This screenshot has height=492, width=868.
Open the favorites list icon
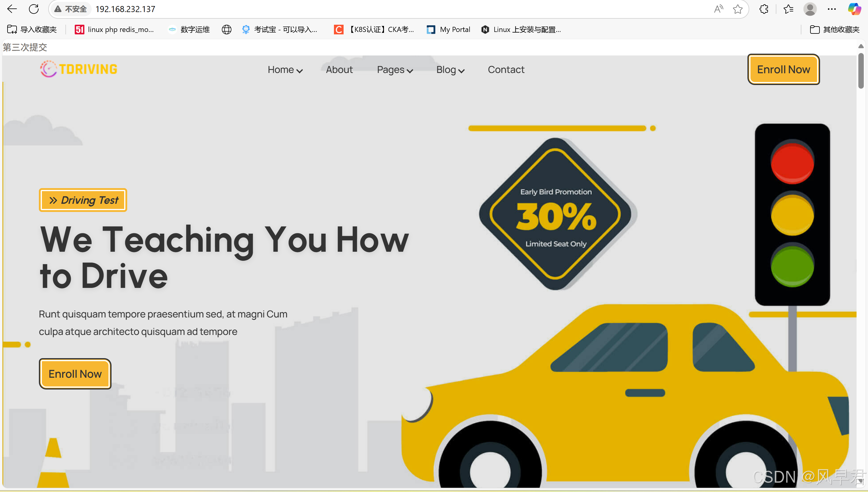click(x=788, y=9)
